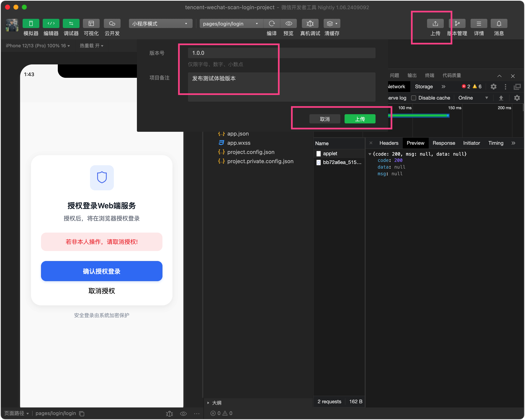Click the user avatar in toolbar

(x=12, y=25)
